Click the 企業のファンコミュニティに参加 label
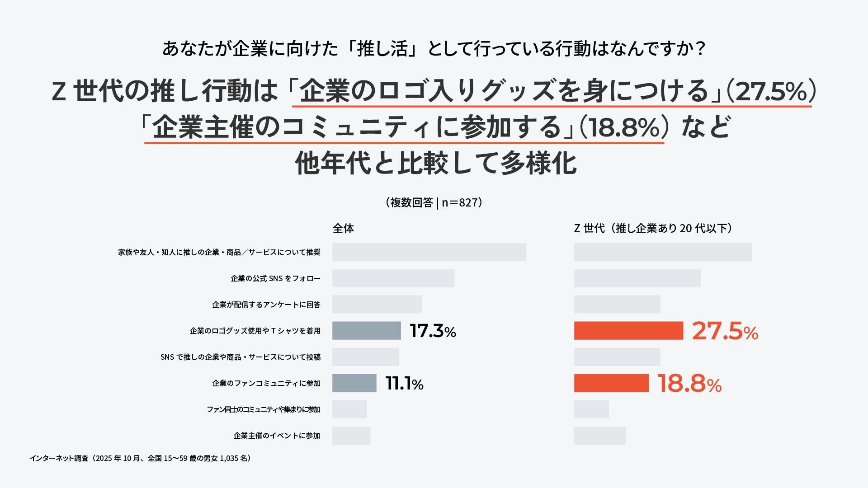This screenshot has width=868, height=488. point(266,383)
